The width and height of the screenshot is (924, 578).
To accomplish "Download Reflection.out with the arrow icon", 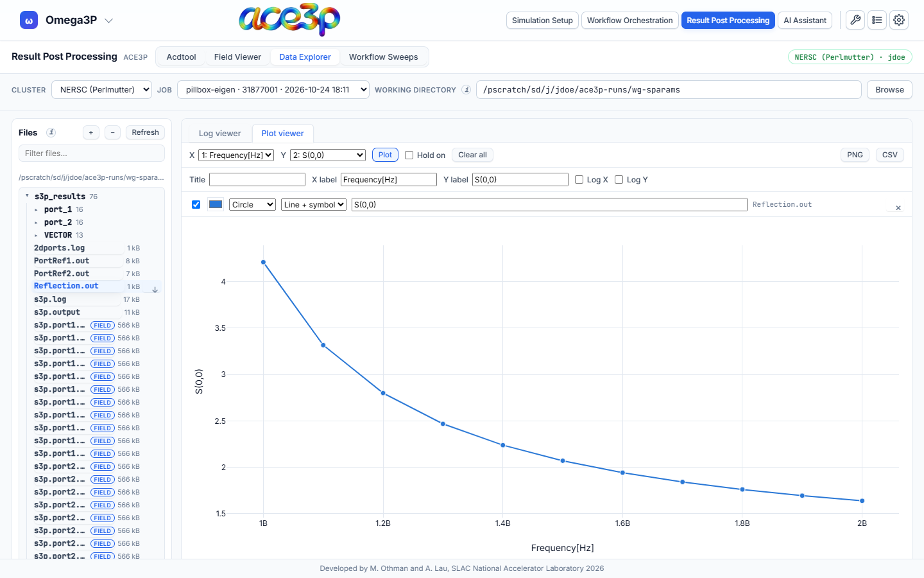I will (155, 290).
